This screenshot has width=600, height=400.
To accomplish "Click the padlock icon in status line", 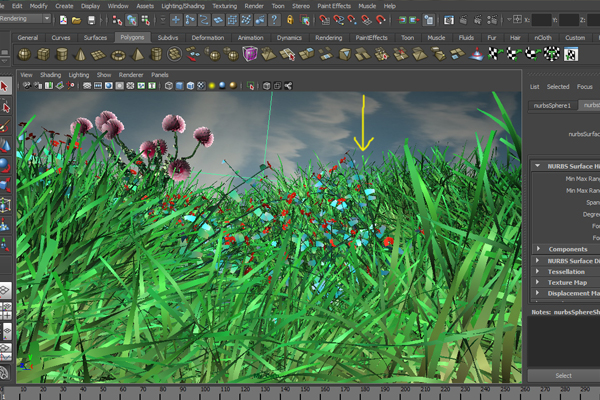I will (290, 20).
